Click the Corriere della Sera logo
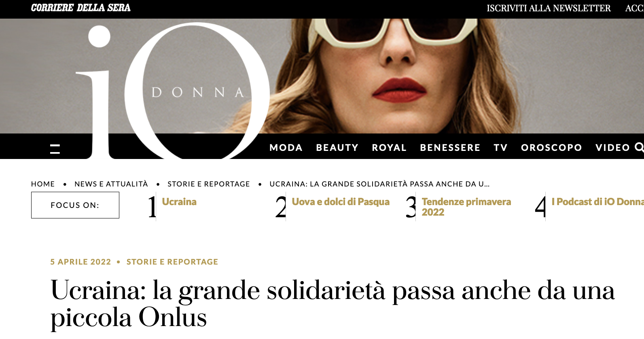The image size is (644, 339). pos(80,8)
